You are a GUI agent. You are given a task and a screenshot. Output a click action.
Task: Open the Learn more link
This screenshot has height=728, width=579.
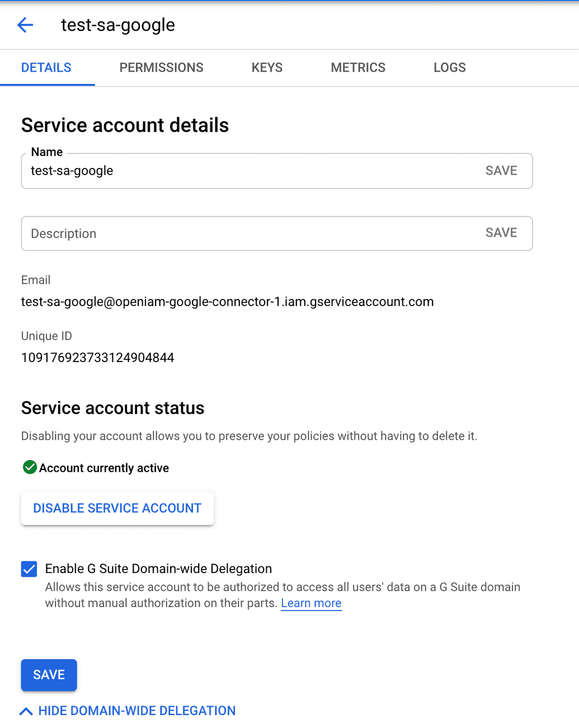click(x=311, y=603)
